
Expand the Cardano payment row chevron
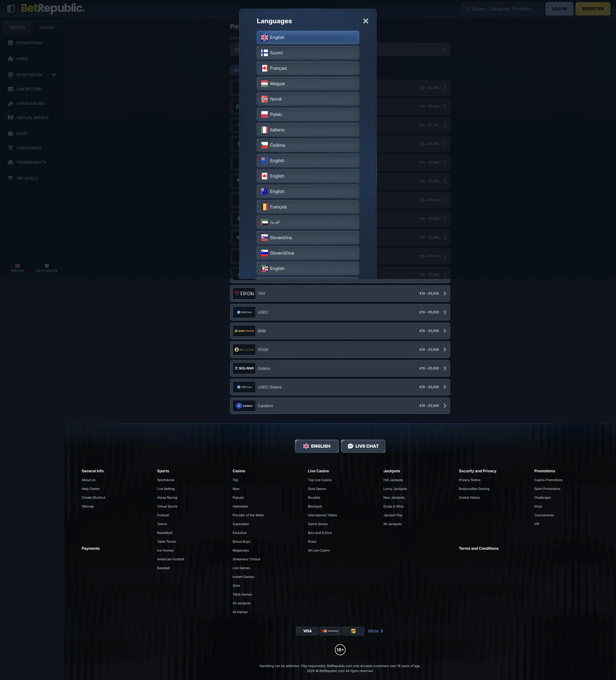point(445,406)
